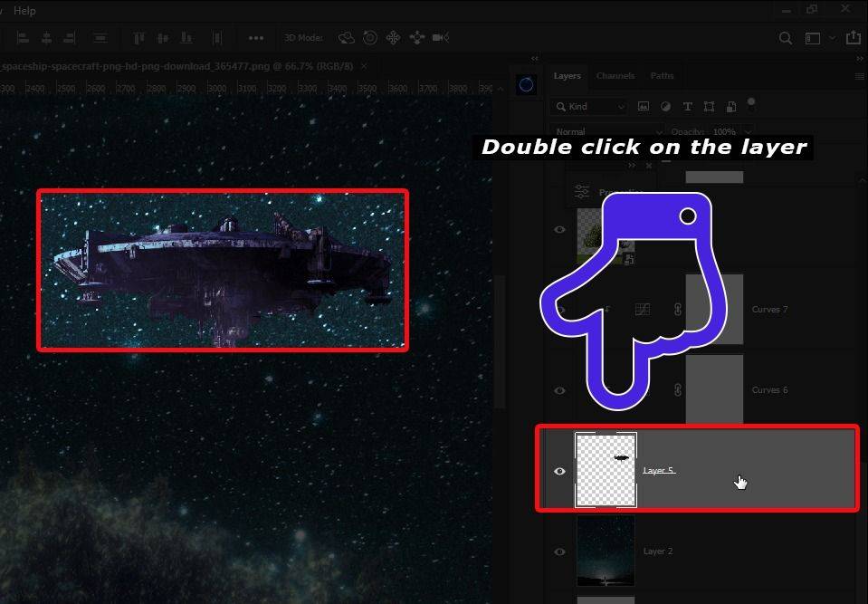
Task: Filter layers by type T icon
Action: [687, 106]
